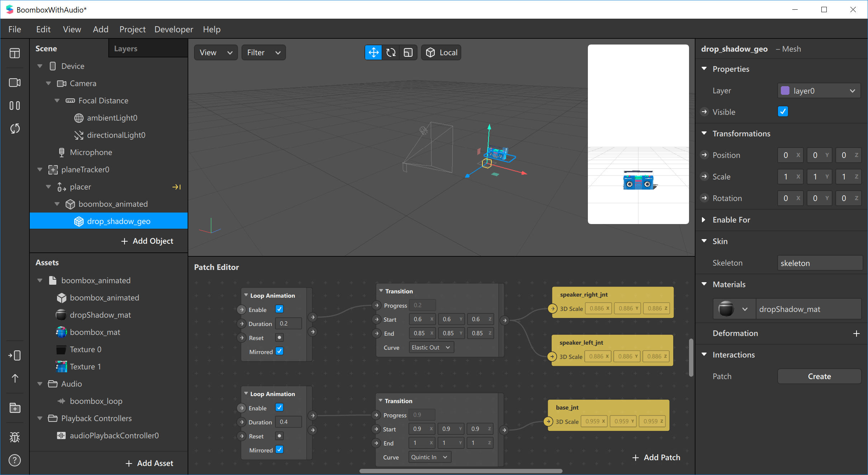This screenshot has width=868, height=475.
Task: Open the layer0 Layer dropdown
Action: click(819, 91)
